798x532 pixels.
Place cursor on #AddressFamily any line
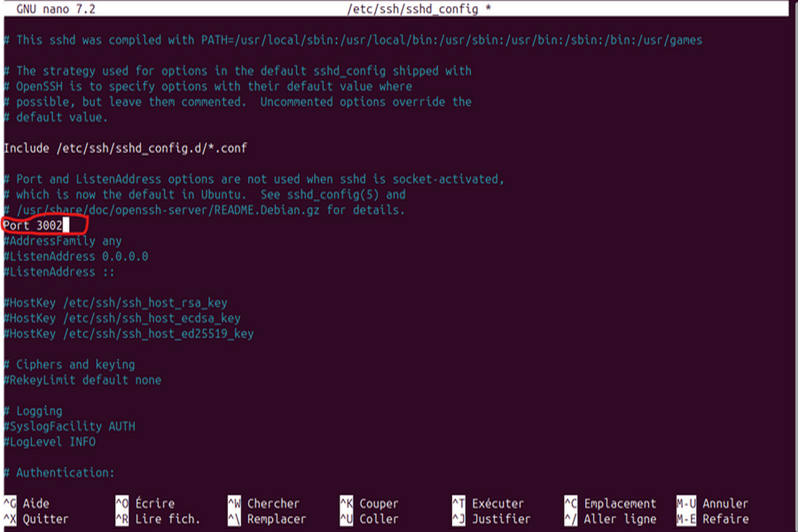(x=62, y=241)
